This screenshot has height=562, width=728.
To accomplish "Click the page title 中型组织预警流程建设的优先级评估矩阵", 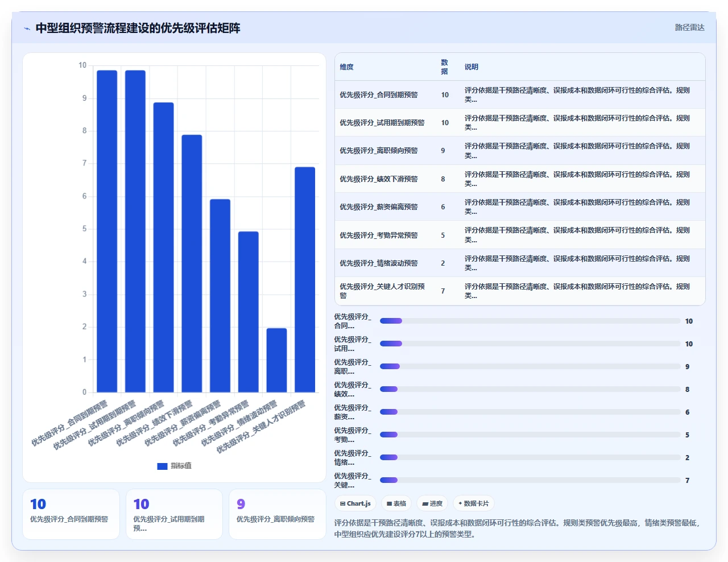I will [138, 28].
